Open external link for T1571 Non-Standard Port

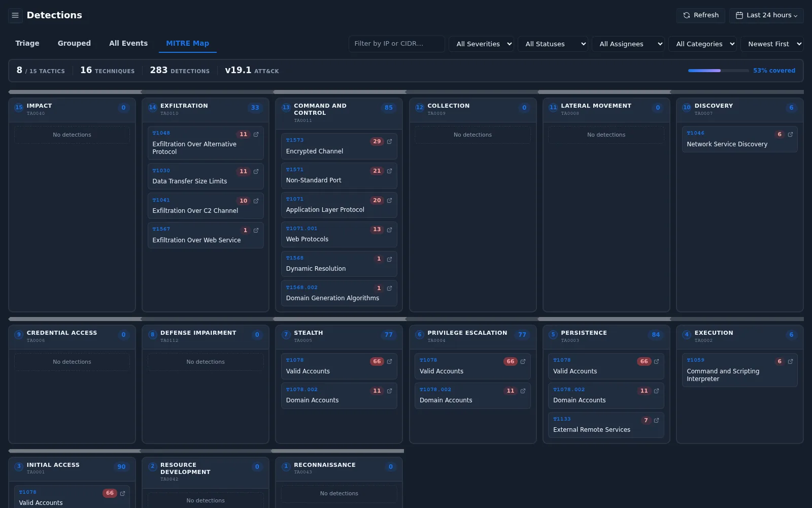[389, 171]
